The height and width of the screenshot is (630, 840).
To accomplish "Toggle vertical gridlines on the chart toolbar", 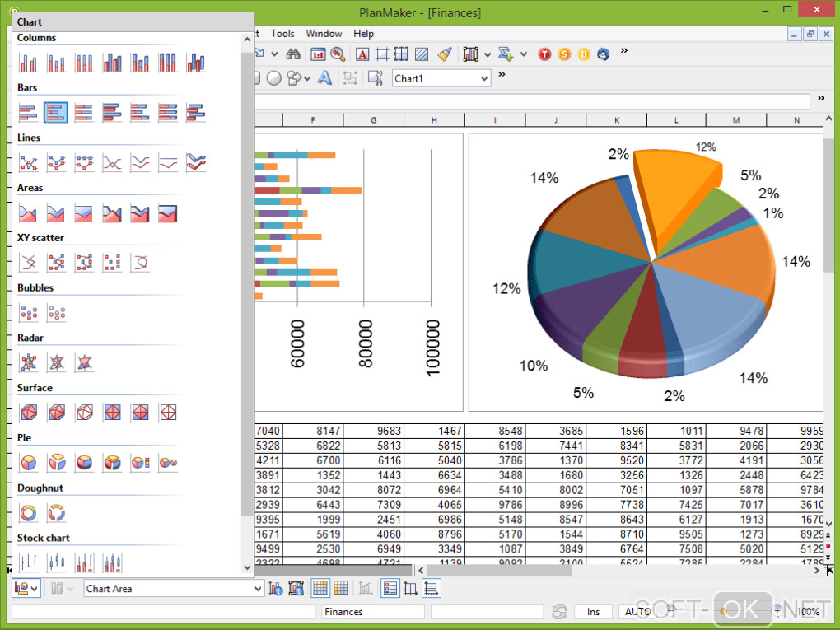I will click(x=410, y=588).
